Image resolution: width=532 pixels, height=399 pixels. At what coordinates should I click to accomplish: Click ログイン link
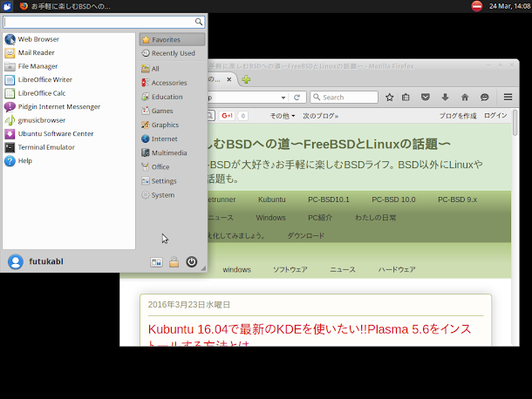pyautogui.click(x=495, y=116)
